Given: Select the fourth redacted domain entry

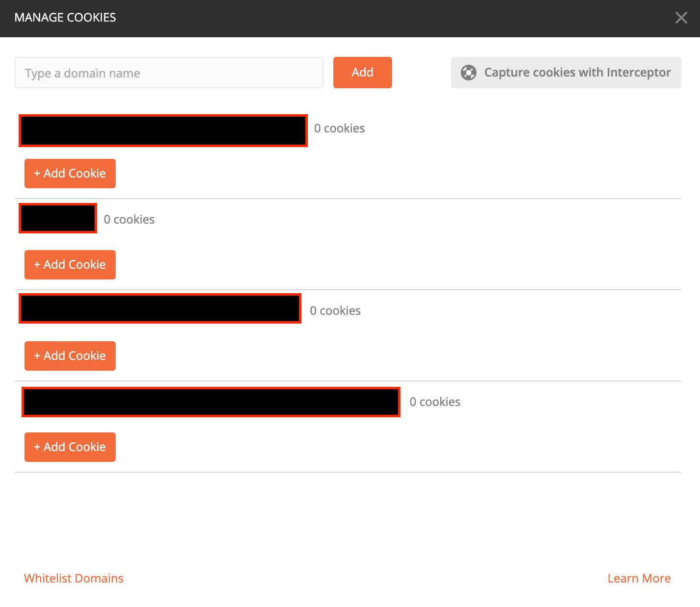Looking at the screenshot, I should pos(210,402).
